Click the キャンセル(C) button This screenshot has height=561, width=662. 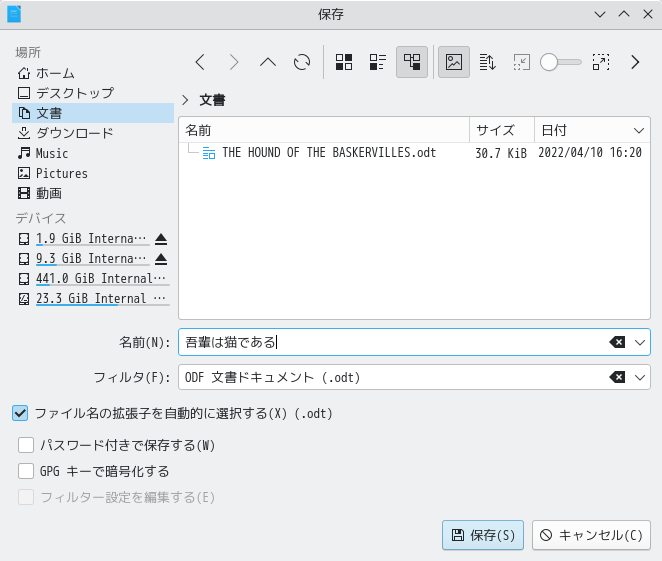pyautogui.click(x=591, y=535)
